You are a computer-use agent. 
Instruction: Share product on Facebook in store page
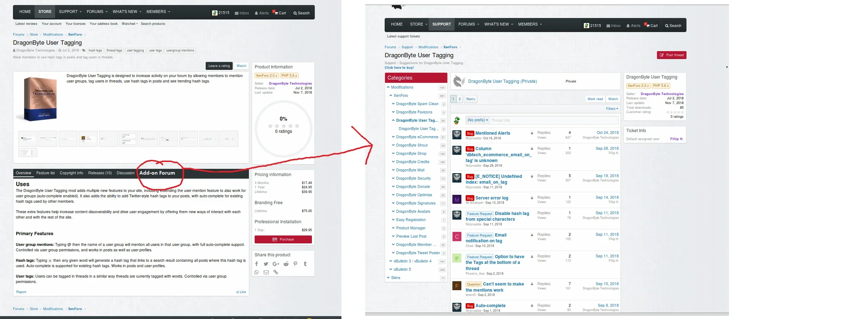256,264
